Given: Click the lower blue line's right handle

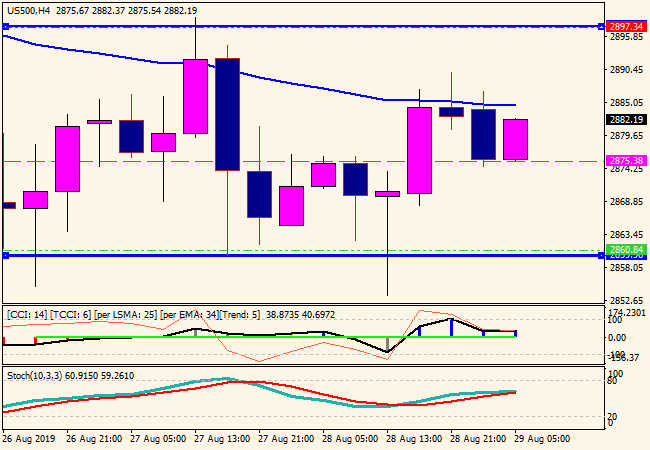Looking at the screenshot, I should click(601, 256).
